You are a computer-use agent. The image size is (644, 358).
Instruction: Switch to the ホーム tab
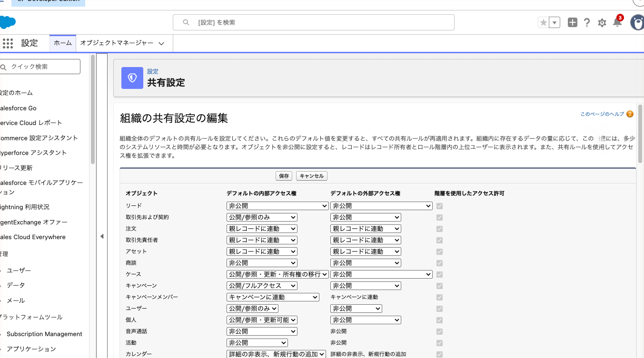(x=63, y=43)
